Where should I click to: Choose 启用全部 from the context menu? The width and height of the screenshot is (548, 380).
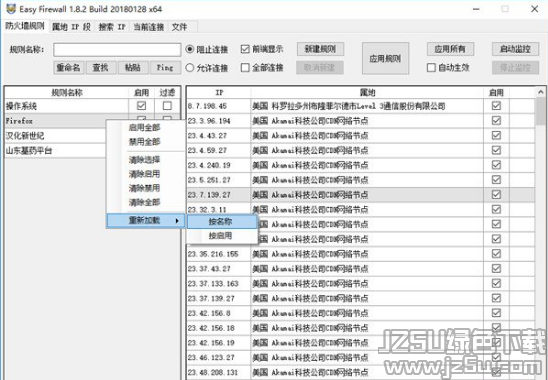point(145,127)
